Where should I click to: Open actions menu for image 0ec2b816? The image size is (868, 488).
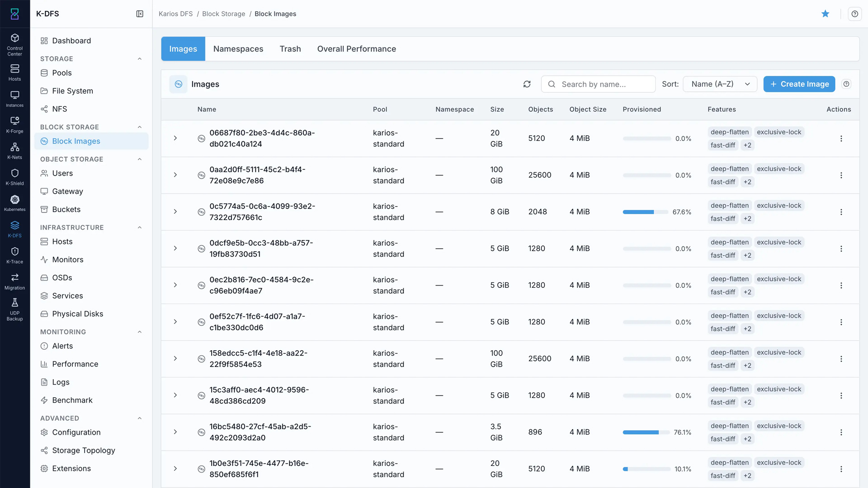[x=841, y=286]
